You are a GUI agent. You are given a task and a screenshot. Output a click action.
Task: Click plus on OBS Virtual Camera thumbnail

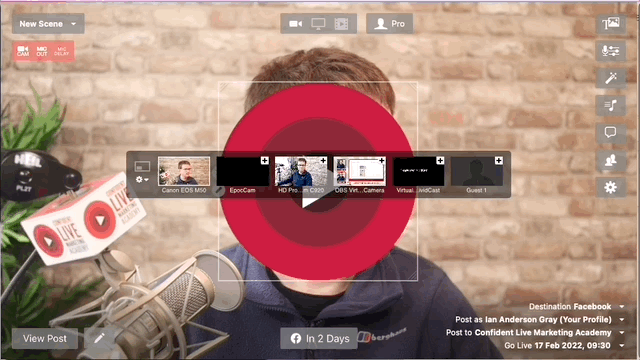[x=382, y=160]
